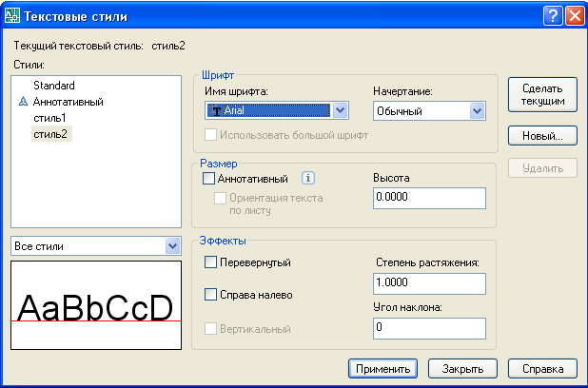Close the Текстовые стили dialog with X
The height and width of the screenshot is (388, 588).
[x=575, y=16]
